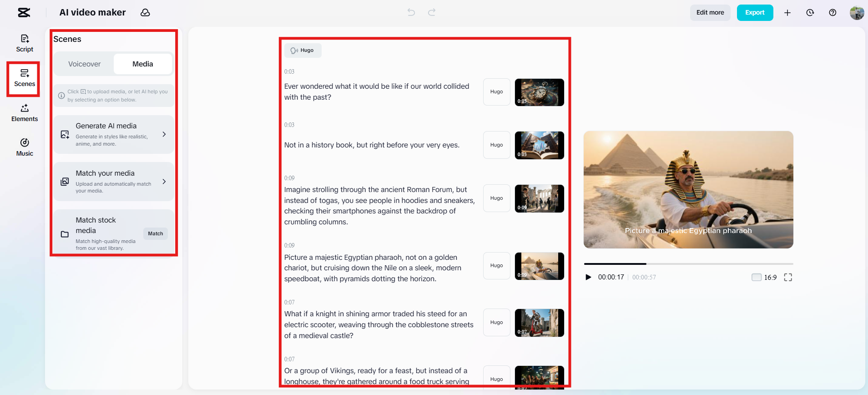The width and height of the screenshot is (868, 395).
Task: Edit the 'Or a group of Vikings' text
Action: point(377,376)
